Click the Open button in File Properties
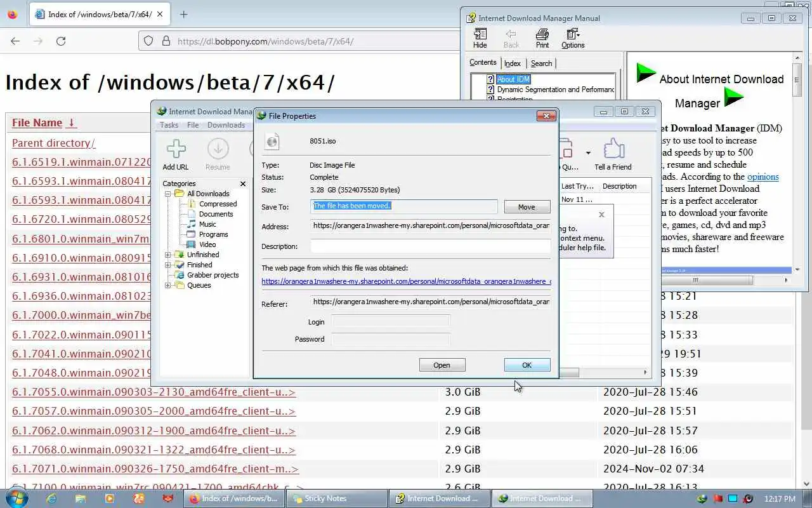812x508 pixels. coord(442,365)
